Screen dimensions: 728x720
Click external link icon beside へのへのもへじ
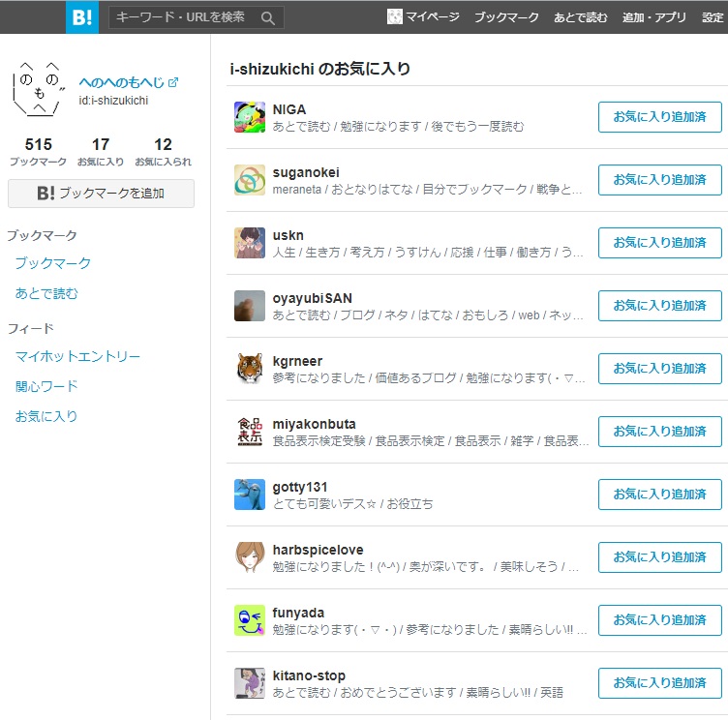click(x=173, y=82)
